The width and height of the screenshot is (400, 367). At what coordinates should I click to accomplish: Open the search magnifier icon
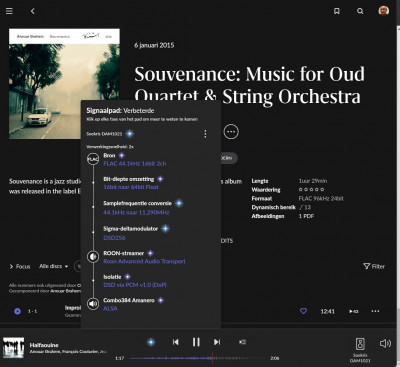pyautogui.click(x=360, y=11)
